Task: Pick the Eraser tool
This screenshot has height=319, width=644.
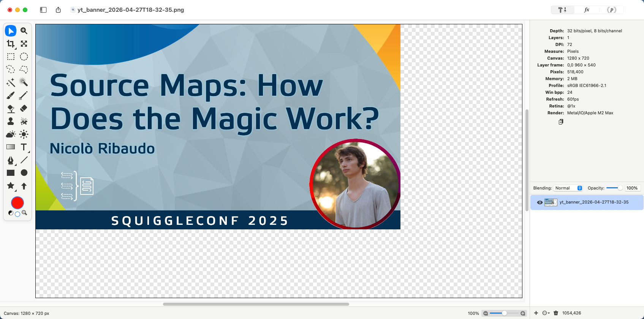Action: pyautogui.click(x=24, y=108)
